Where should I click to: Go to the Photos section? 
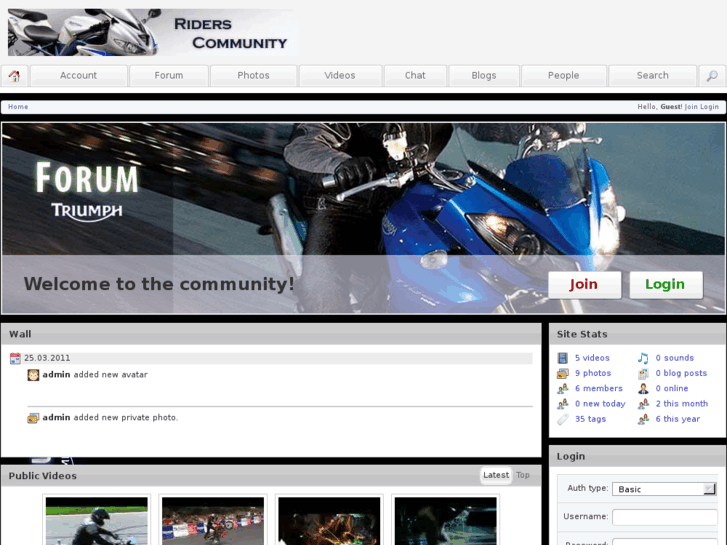(253, 76)
